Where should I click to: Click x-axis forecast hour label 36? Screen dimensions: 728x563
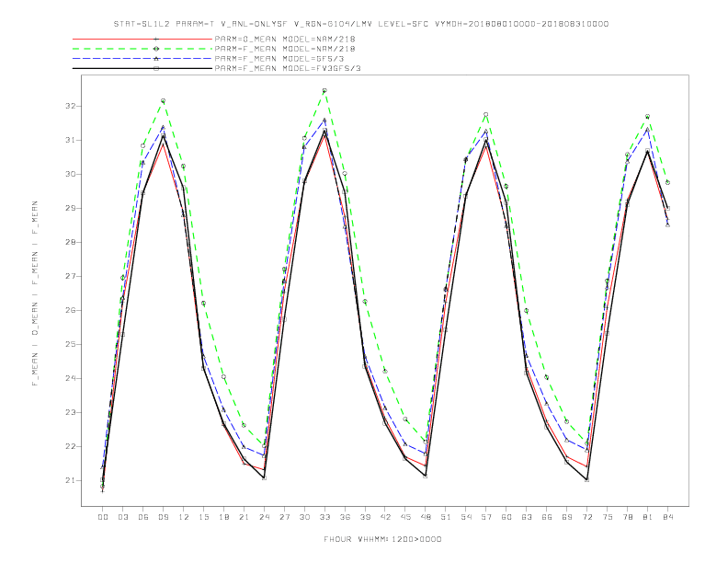345,517
